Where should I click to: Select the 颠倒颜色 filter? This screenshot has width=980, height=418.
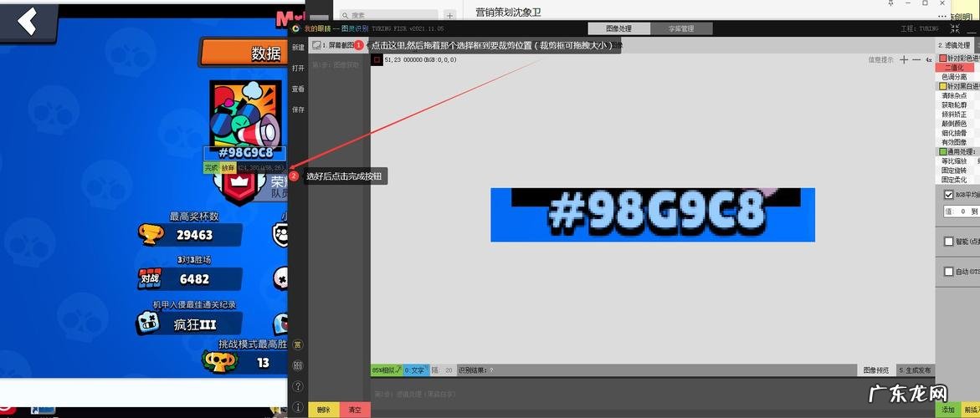(x=954, y=124)
